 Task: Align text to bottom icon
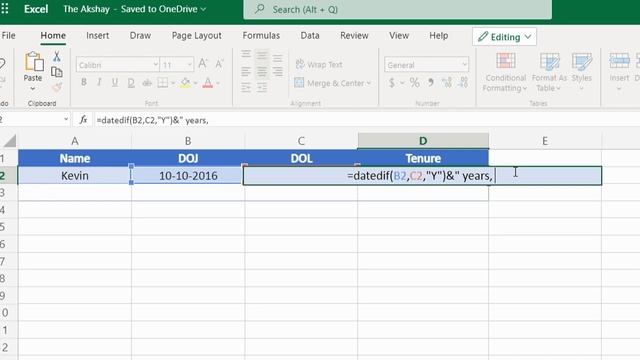(x=278, y=58)
